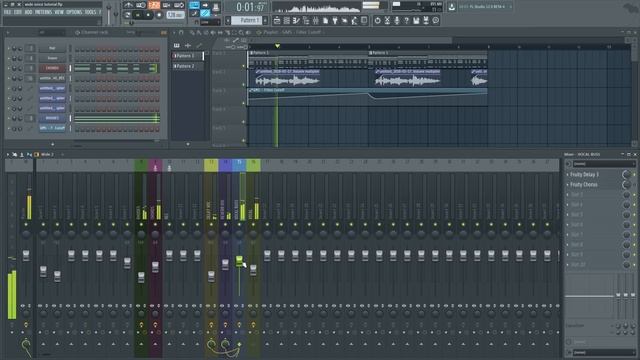Screen dimensions: 640x360
Task: Click the SMS Filter Cutoff automation clip
Action: (367, 97)
